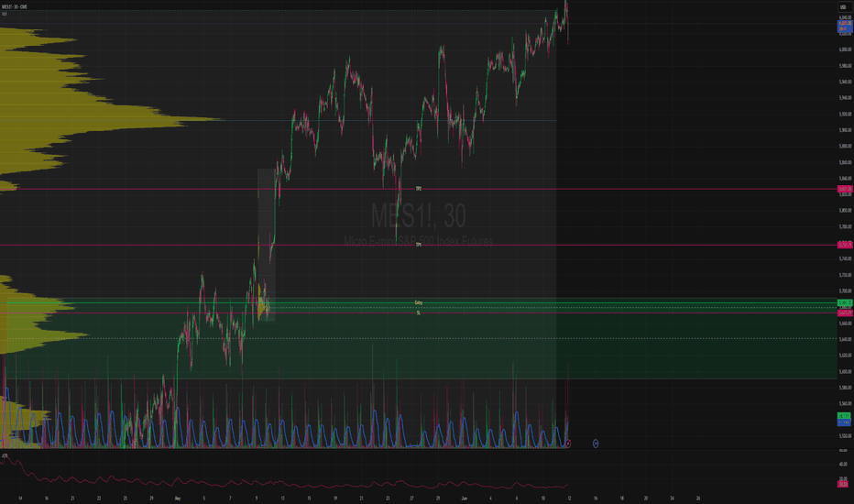Click the 24 date label on the time axis

[672, 498]
